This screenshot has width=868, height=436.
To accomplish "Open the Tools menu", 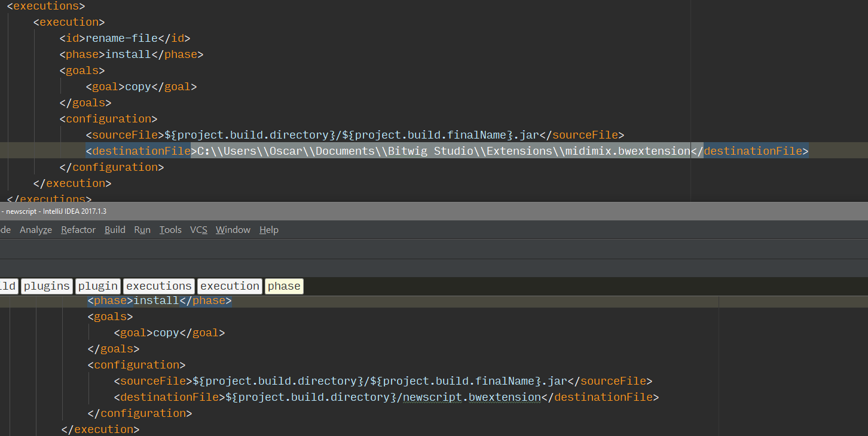I will (170, 230).
